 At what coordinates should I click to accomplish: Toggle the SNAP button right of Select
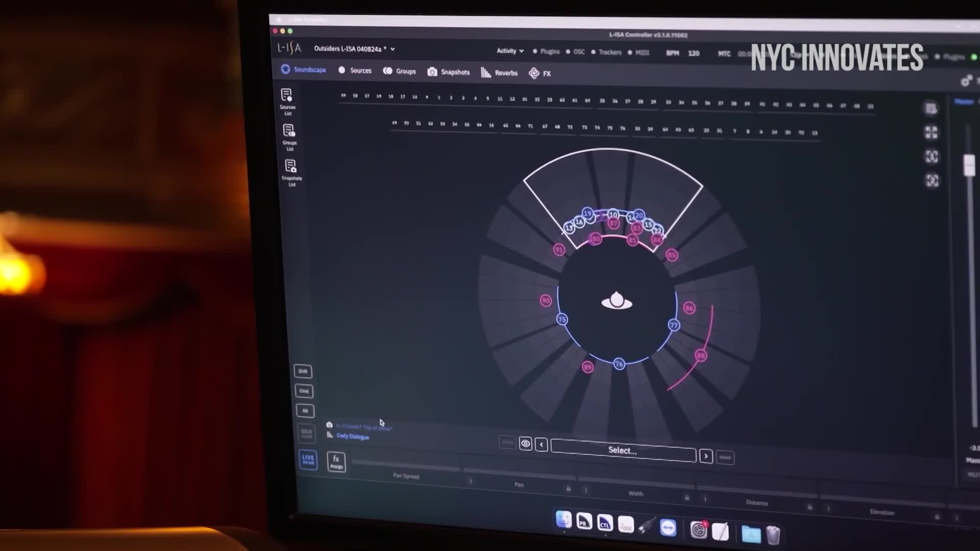click(725, 457)
